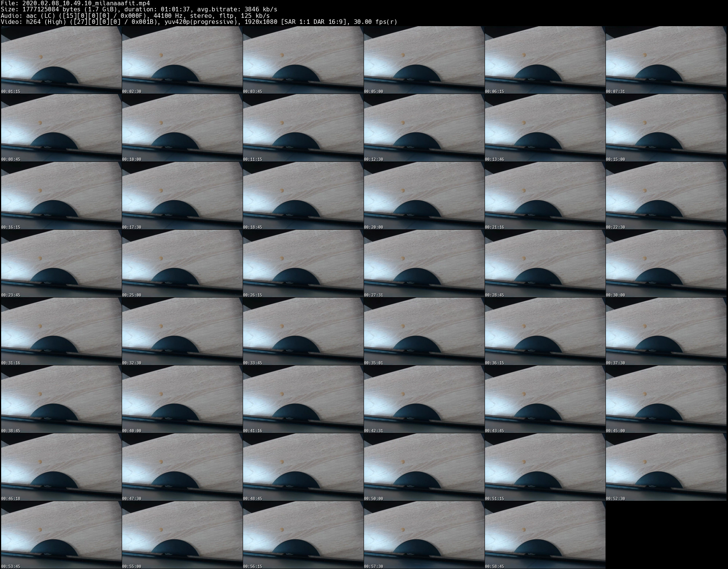Image resolution: width=728 pixels, height=569 pixels.
Task: Choose the video frame at 00:23:45
Action: (61, 263)
